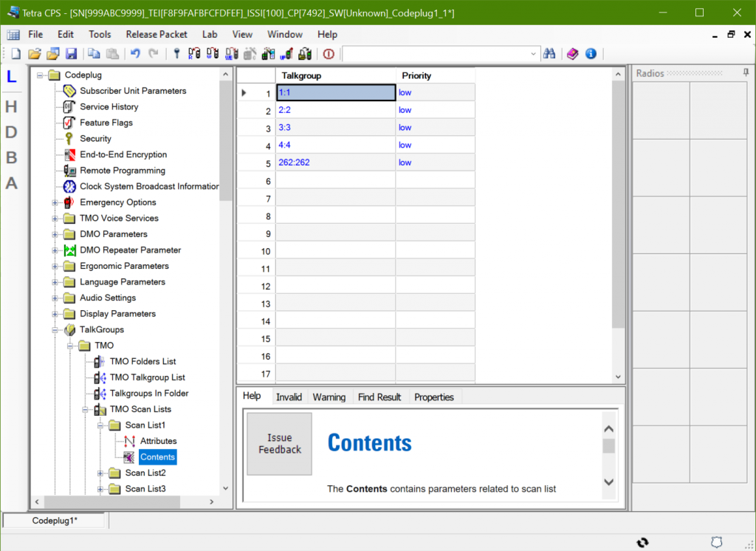The width and height of the screenshot is (756, 551).
Task: Switch to the Warning tab
Action: (329, 397)
